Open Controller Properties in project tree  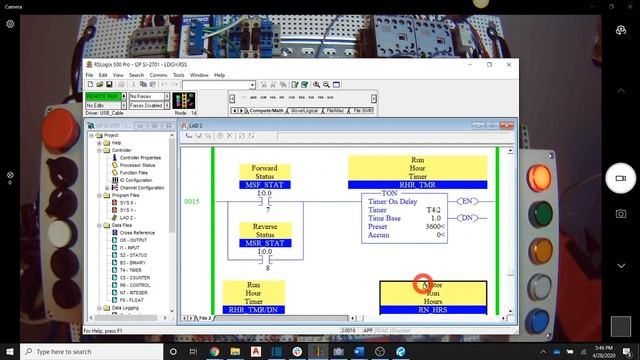(x=140, y=158)
